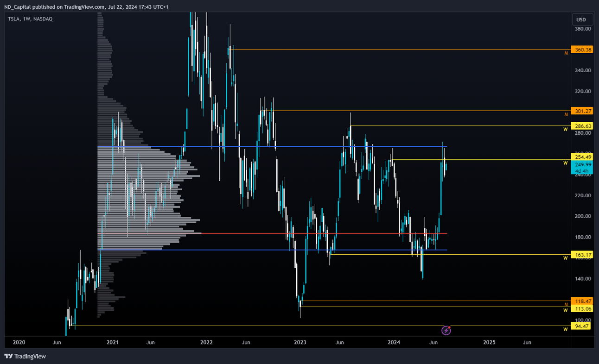Select the orange horizontal line at 360.38

click(399, 49)
